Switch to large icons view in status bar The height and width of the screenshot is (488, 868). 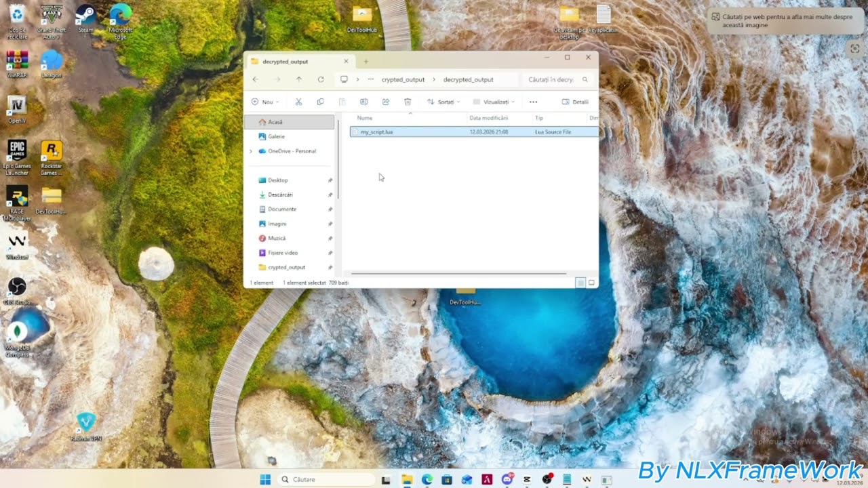coord(591,282)
